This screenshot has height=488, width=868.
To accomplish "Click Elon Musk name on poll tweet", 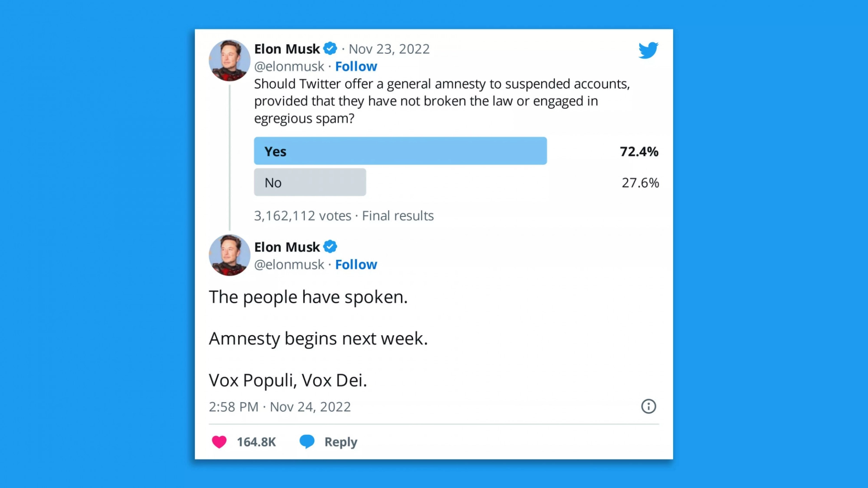I will [287, 49].
